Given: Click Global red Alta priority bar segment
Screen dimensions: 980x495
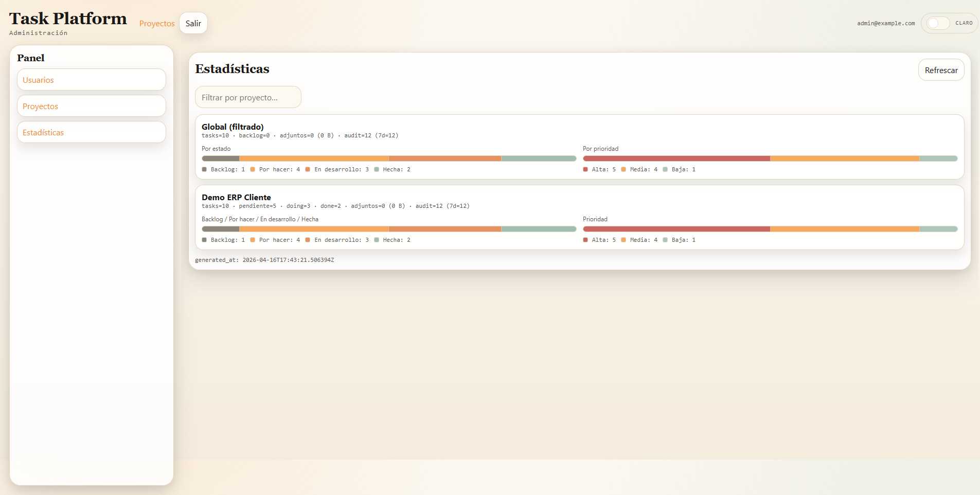Looking at the screenshot, I should (x=676, y=158).
